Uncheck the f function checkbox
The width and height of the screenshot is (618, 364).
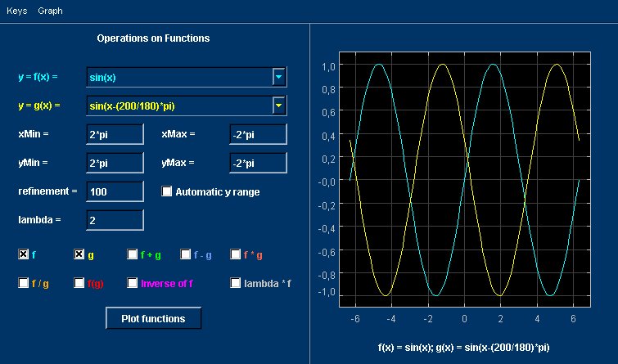[23, 254]
